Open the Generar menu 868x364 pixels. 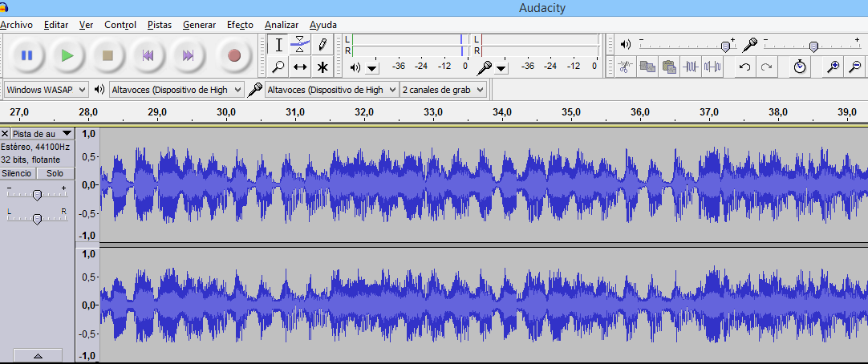click(x=199, y=25)
